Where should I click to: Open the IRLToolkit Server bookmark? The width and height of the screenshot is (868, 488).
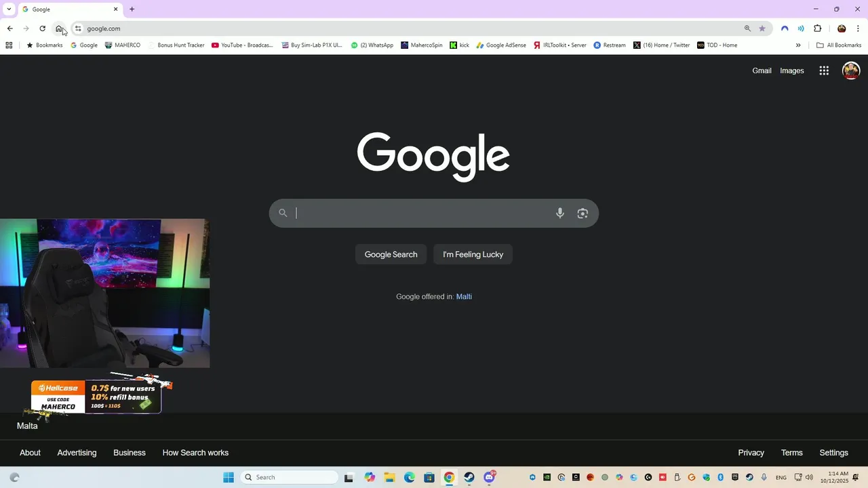pyautogui.click(x=560, y=45)
